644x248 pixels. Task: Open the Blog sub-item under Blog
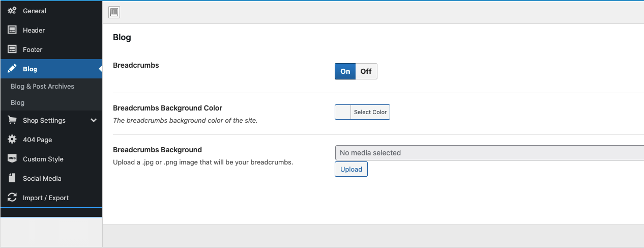[x=18, y=102]
